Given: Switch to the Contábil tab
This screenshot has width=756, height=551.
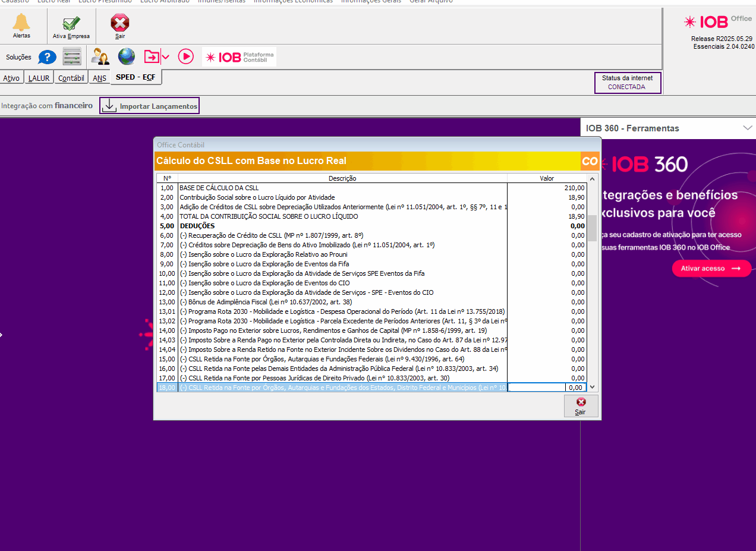Looking at the screenshot, I should click(x=71, y=78).
